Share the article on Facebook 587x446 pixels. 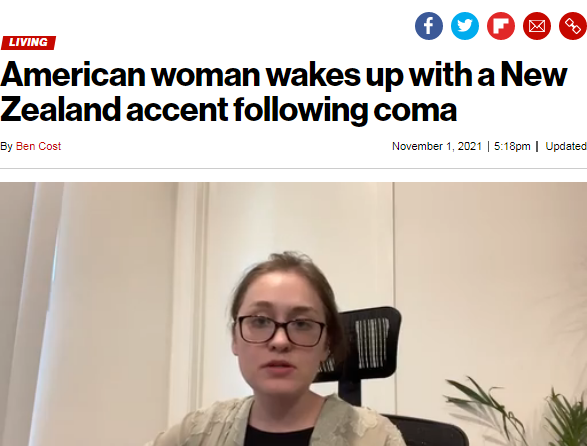429,26
